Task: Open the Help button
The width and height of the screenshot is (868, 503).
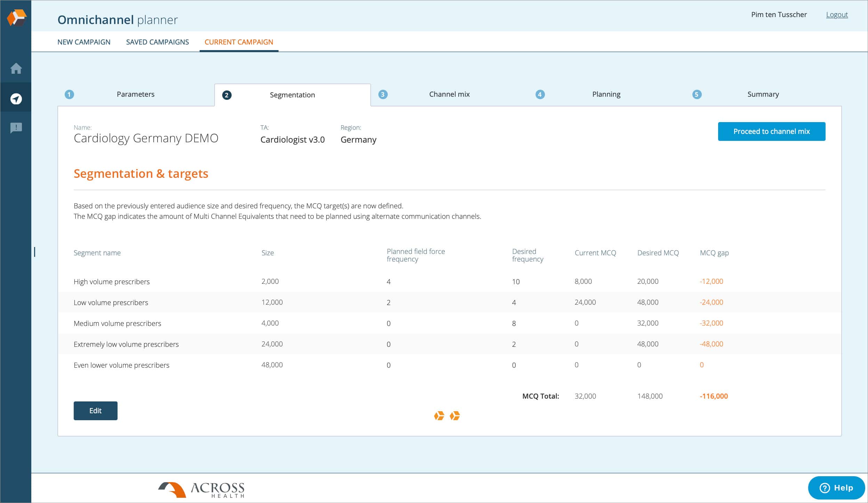Action: coord(836,488)
